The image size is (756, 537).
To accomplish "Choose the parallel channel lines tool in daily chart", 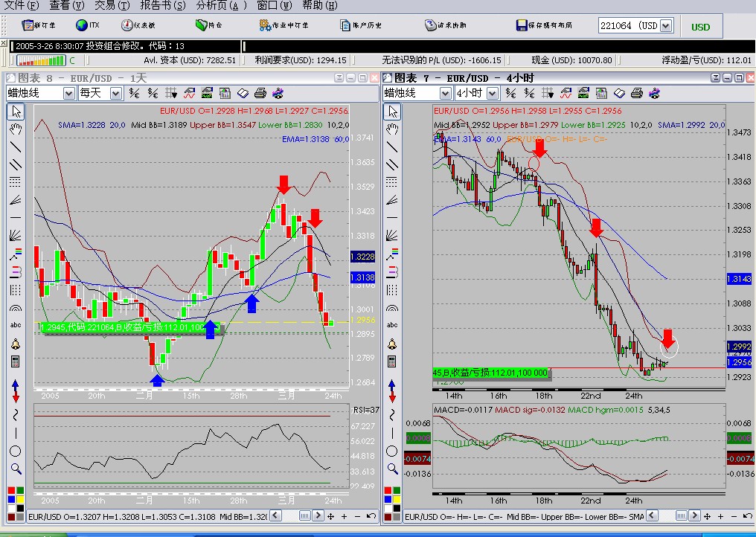I will coord(16,164).
